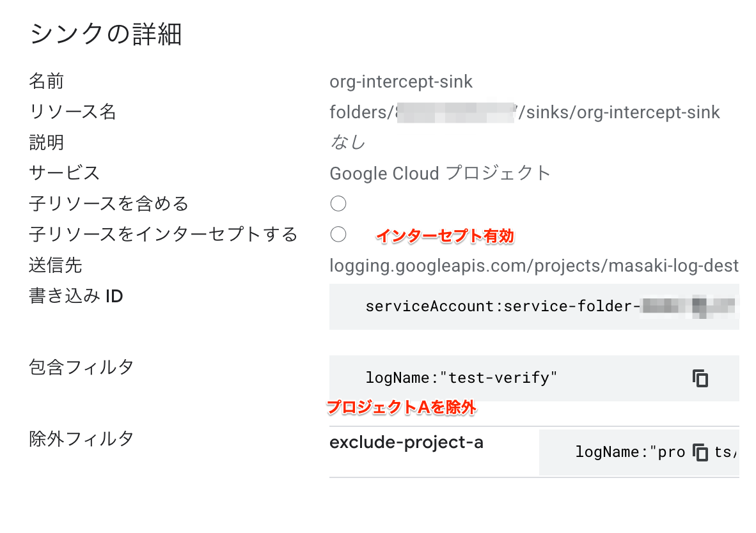The image size is (756, 533).
Task: Click the シンクの詳細 heading
Action: (x=106, y=35)
